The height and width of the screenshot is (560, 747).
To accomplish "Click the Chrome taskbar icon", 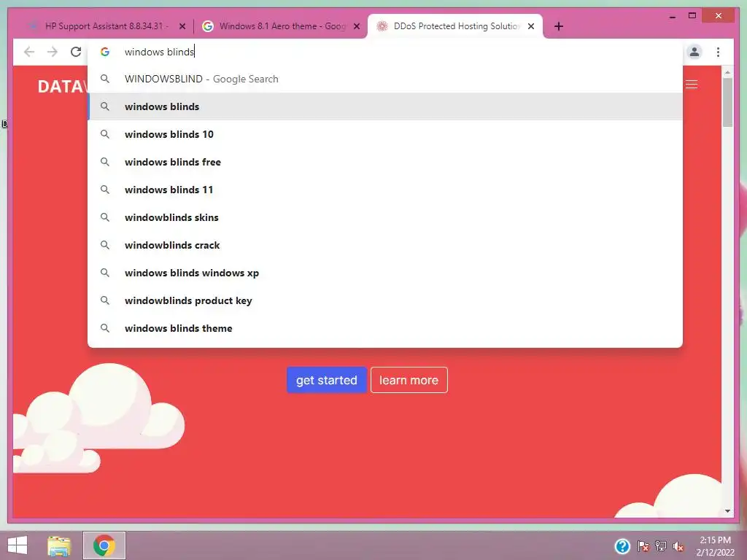I will coord(104,545).
